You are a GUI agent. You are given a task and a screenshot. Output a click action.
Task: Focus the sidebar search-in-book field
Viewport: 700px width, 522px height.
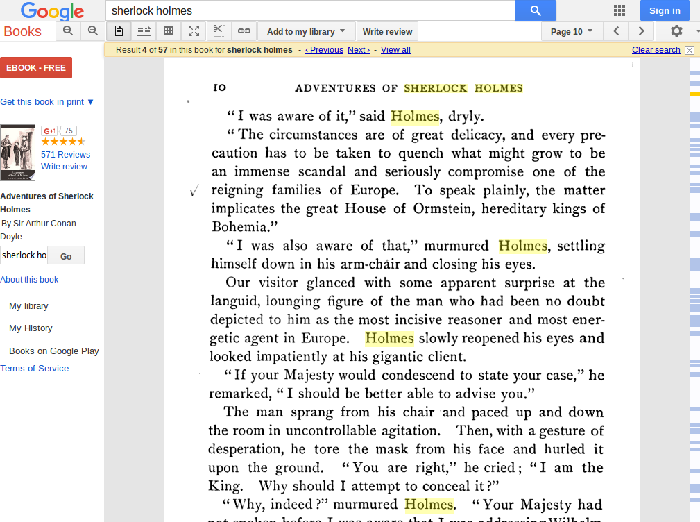[x=24, y=255]
